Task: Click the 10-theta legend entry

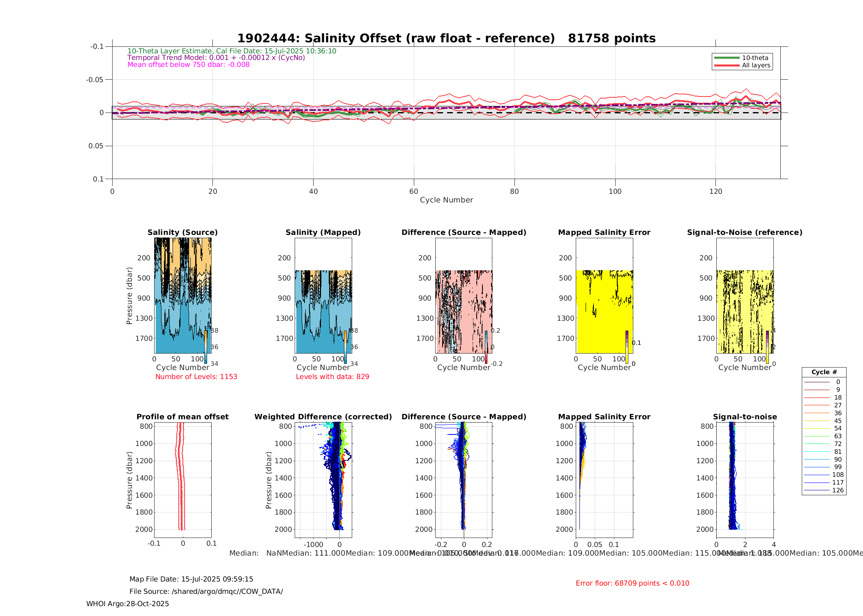Action: pos(755,58)
